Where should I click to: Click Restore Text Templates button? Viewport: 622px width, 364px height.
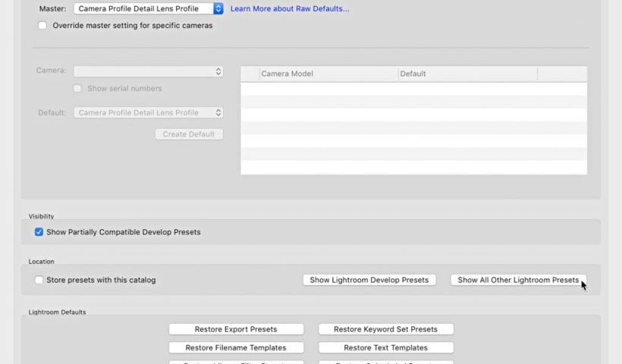385,347
